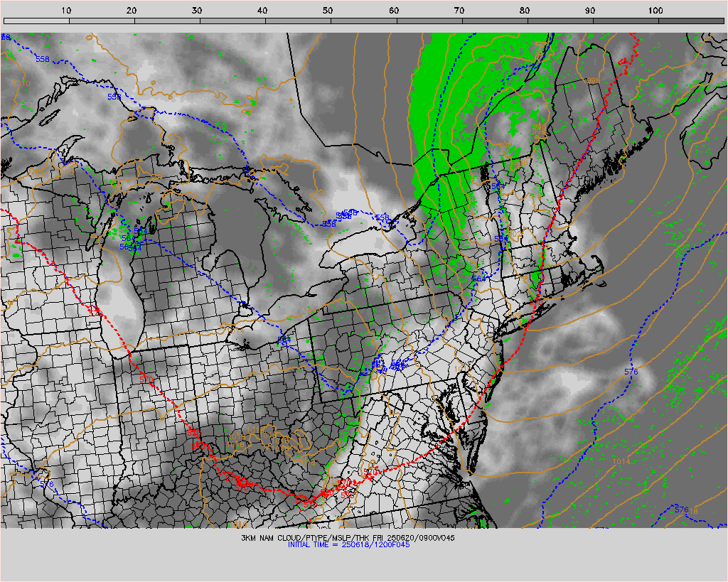
Task: Click the 80 label on the cloud scale
Action: 525,11
